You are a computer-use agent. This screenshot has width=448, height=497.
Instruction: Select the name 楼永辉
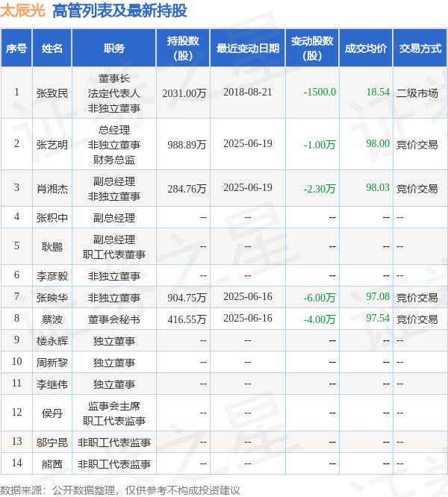[52, 341]
